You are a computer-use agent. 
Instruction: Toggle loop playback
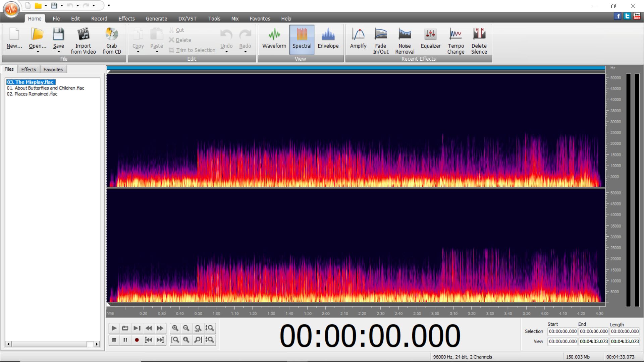pyautogui.click(x=125, y=328)
